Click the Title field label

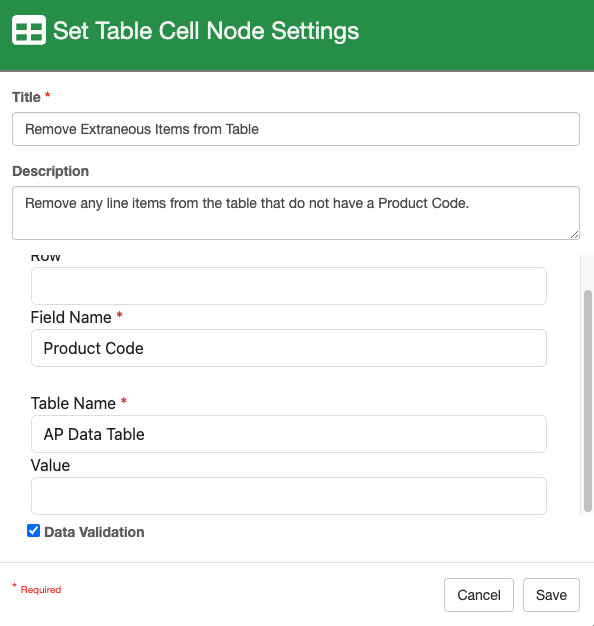pos(26,97)
